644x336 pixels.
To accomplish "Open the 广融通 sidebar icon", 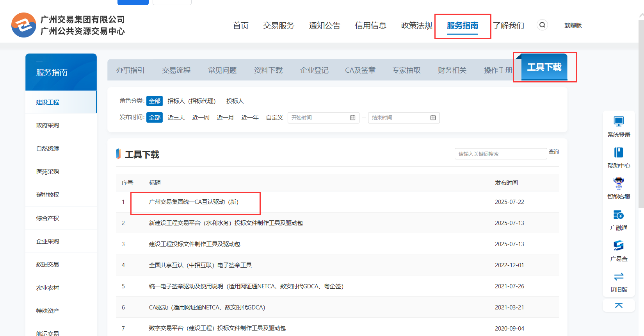I will coord(619,214).
